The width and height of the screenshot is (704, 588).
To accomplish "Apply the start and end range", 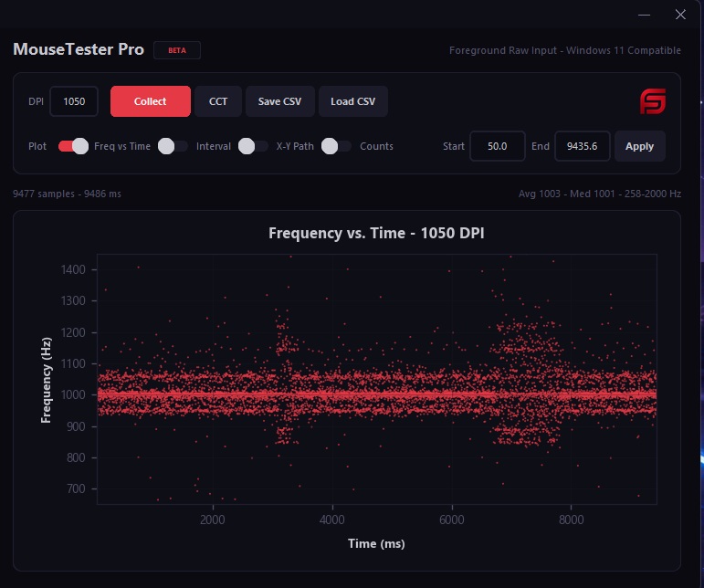I will coord(640,146).
